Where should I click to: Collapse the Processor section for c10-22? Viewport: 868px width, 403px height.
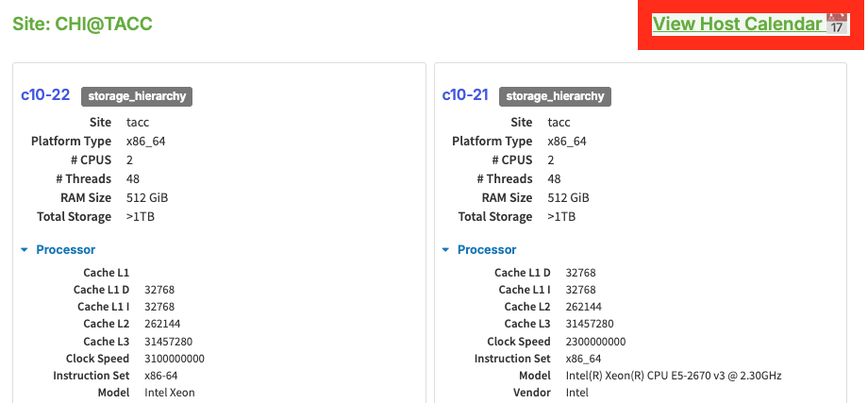tap(65, 250)
